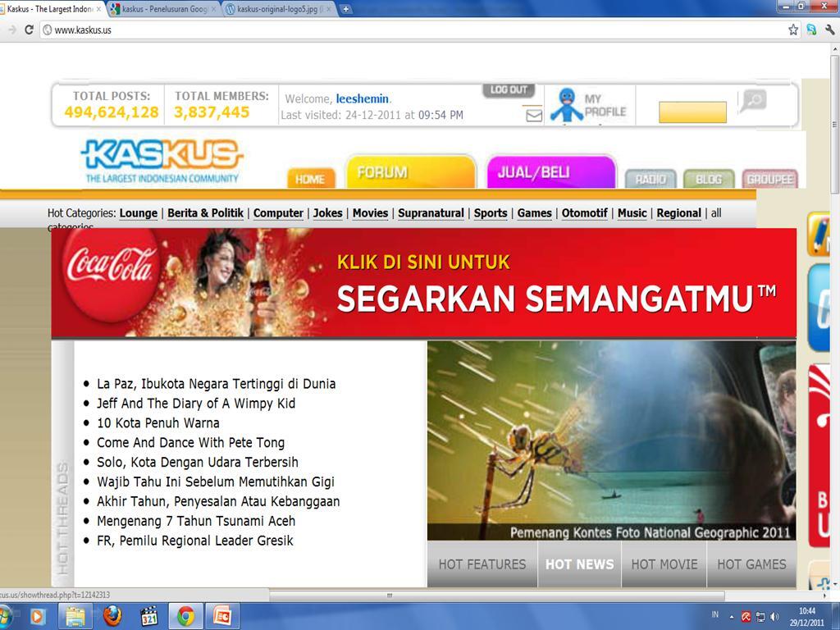Click the search magnifier icon

pyautogui.click(x=752, y=101)
